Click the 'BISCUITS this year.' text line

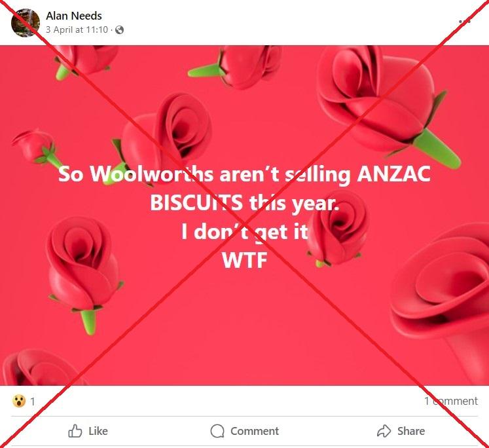(x=244, y=203)
